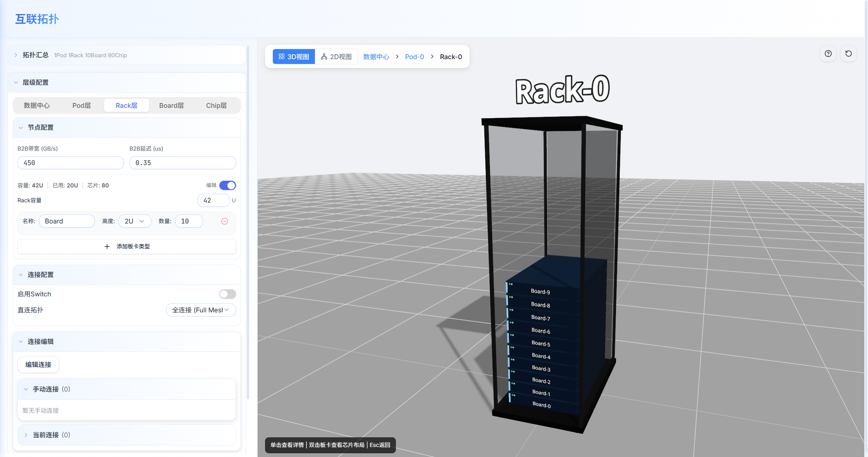Select Board-9 in the 3D rack

pyautogui.click(x=540, y=292)
